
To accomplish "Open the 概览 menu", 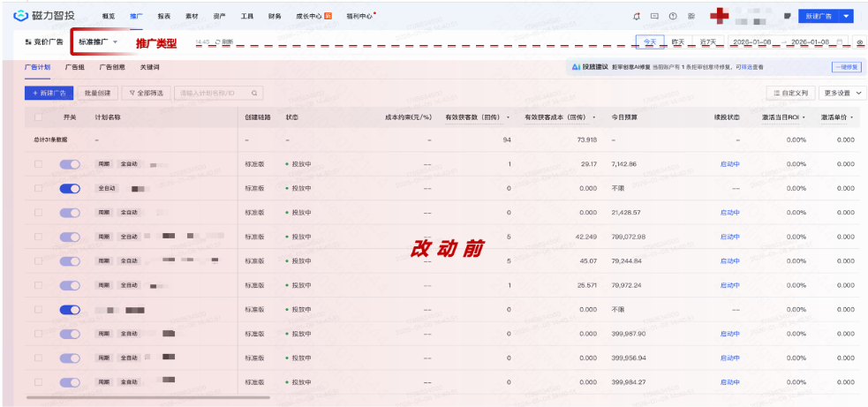I will click(x=109, y=16).
